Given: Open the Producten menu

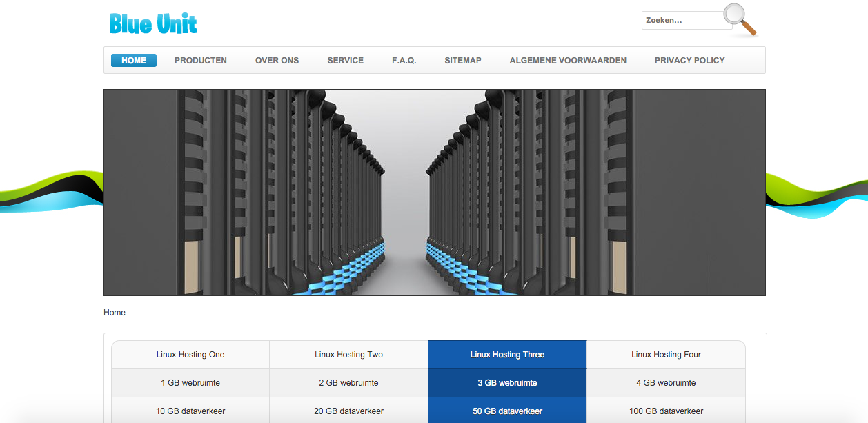Looking at the screenshot, I should pos(201,61).
